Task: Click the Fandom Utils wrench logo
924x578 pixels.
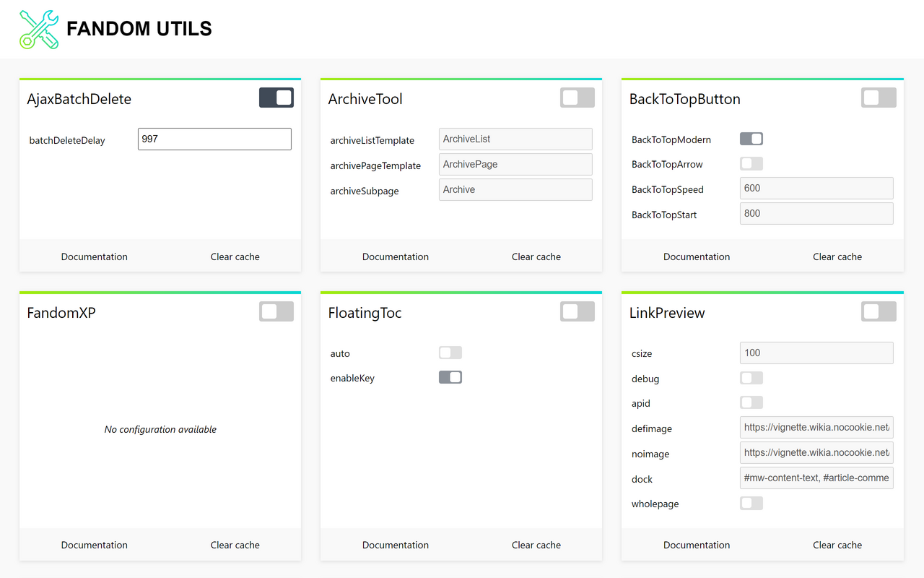Action: pyautogui.click(x=39, y=30)
